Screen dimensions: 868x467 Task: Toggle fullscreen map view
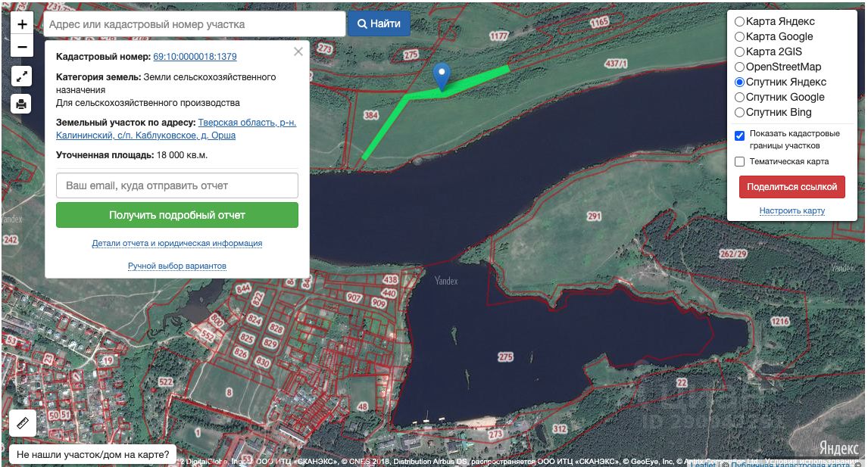(22, 76)
